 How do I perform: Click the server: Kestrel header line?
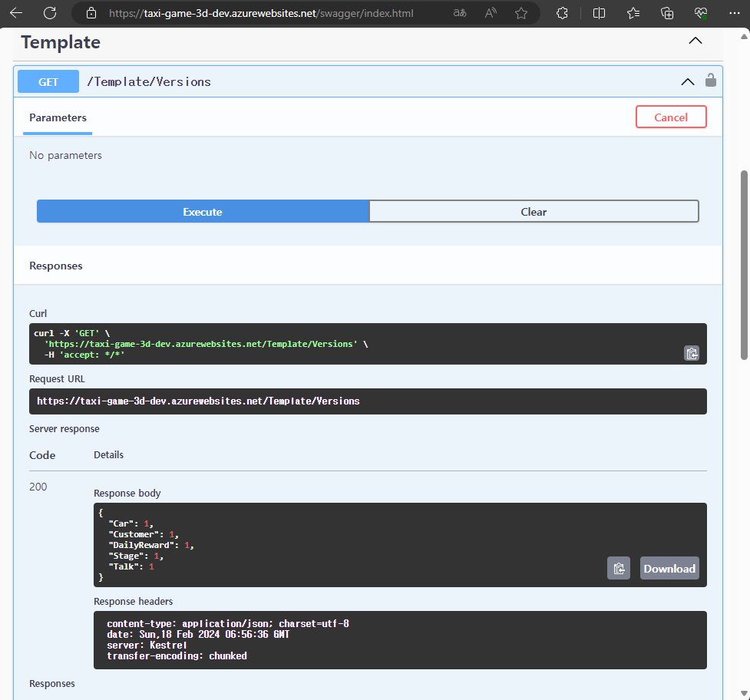(x=147, y=645)
